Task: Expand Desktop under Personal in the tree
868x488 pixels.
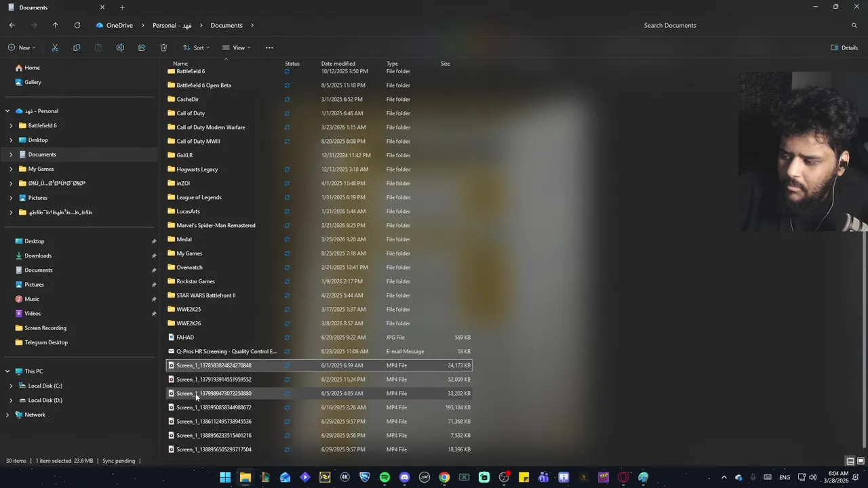Action: [11, 140]
